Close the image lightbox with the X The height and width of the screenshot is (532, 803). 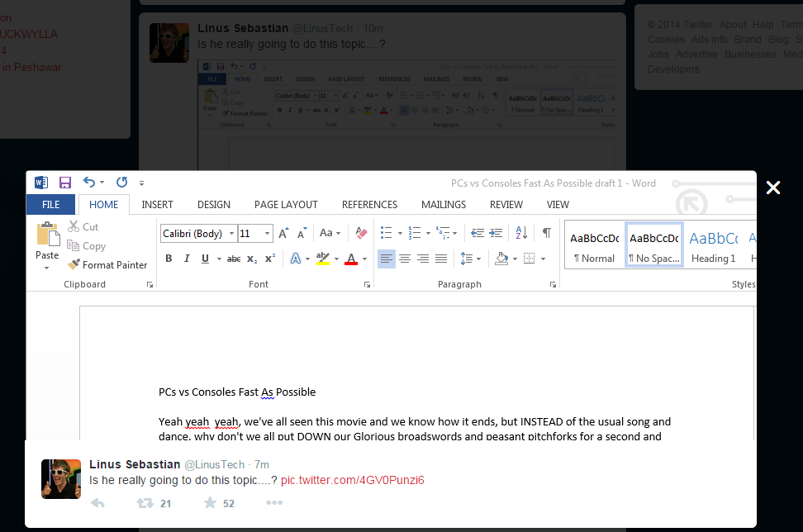pyautogui.click(x=772, y=188)
